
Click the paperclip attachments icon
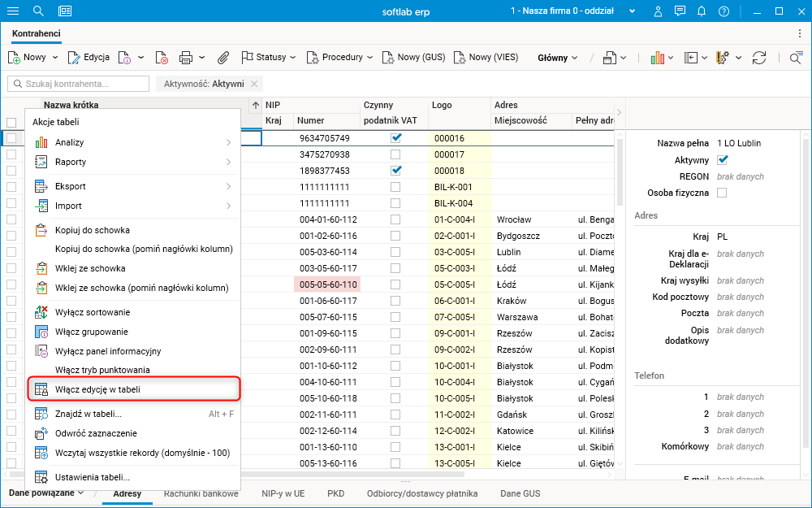pos(223,58)
